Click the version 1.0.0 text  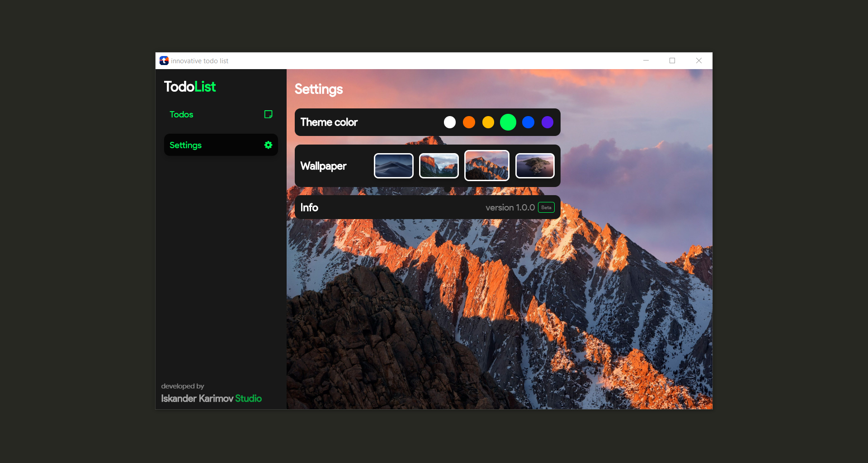(510, 207)
